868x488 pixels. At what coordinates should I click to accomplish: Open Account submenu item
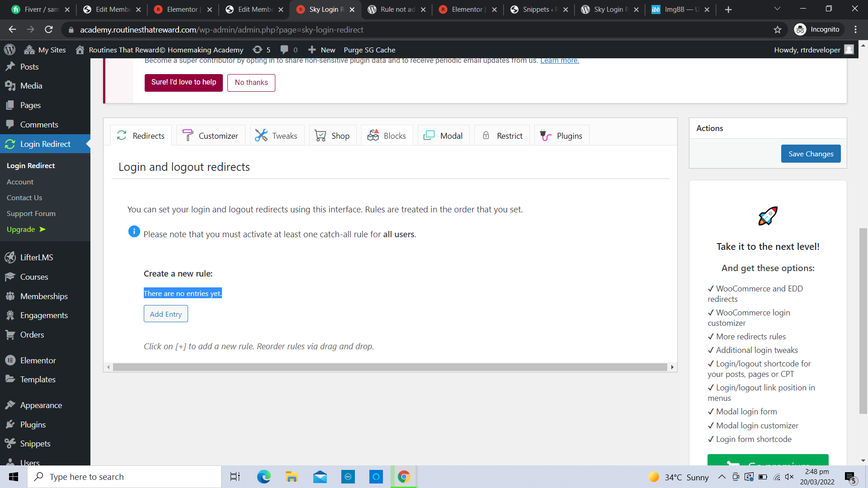(x=20, y=182)
